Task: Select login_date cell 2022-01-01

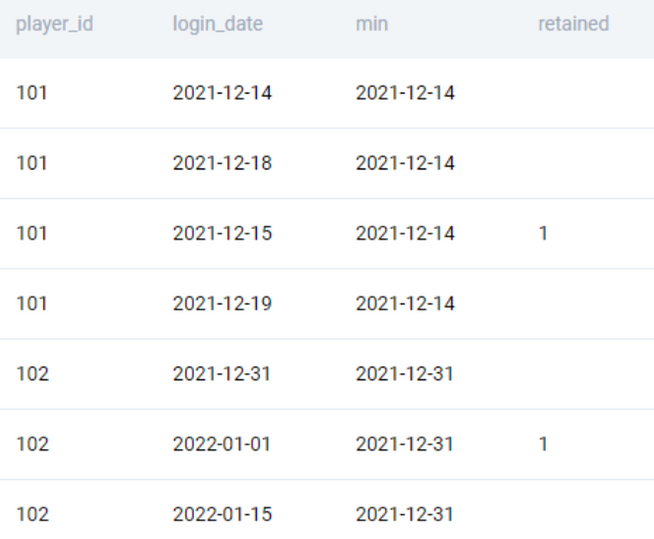Action: click(x=222, y=444)
